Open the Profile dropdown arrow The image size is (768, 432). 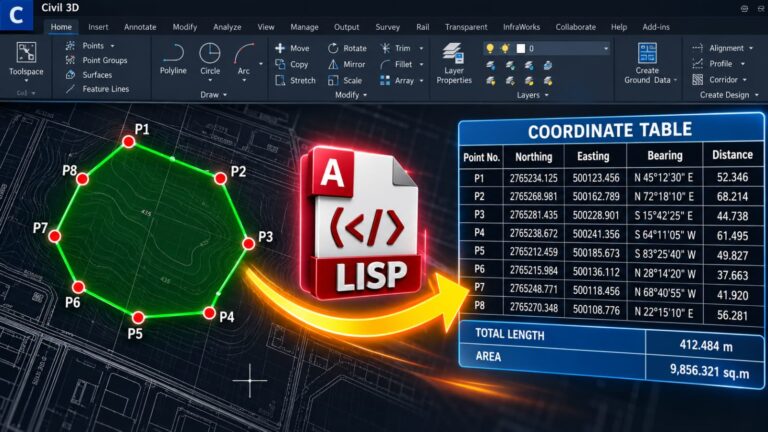tap(743, 64)
